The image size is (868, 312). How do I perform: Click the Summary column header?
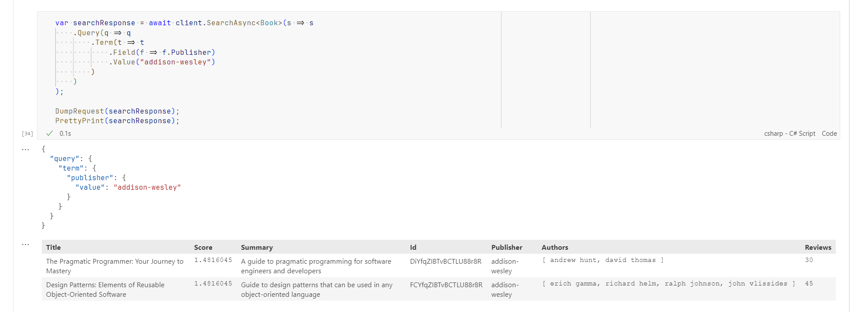pyautogui.click(x=257, y=247)
